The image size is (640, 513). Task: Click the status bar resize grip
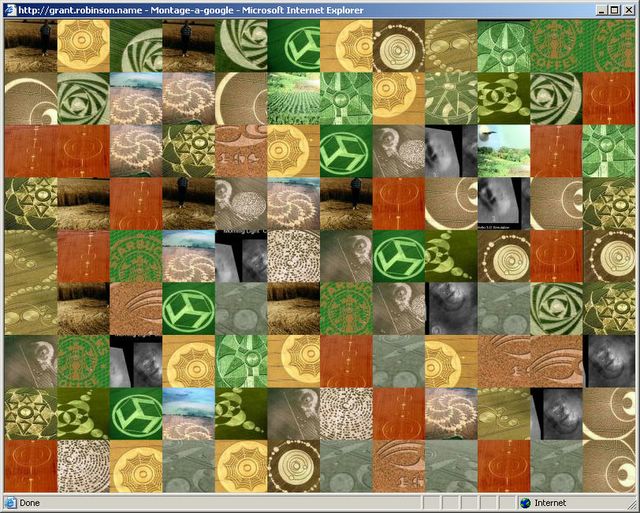click(631, 504)
